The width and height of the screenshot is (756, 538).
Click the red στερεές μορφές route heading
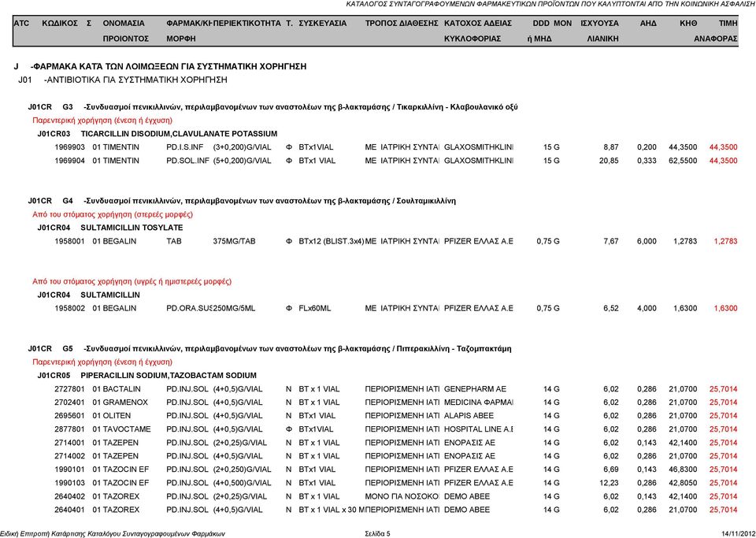coord(113,214)
